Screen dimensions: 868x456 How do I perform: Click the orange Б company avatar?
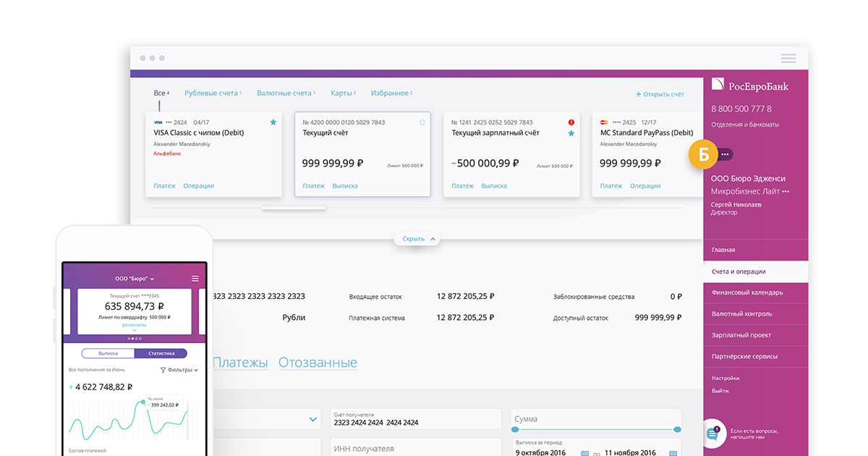tap(703, 153)
